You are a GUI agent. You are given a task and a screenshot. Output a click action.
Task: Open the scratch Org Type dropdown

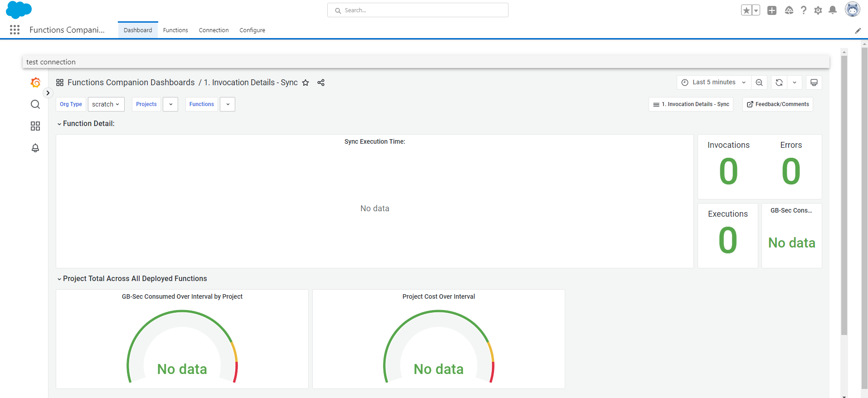click(106, 104)
